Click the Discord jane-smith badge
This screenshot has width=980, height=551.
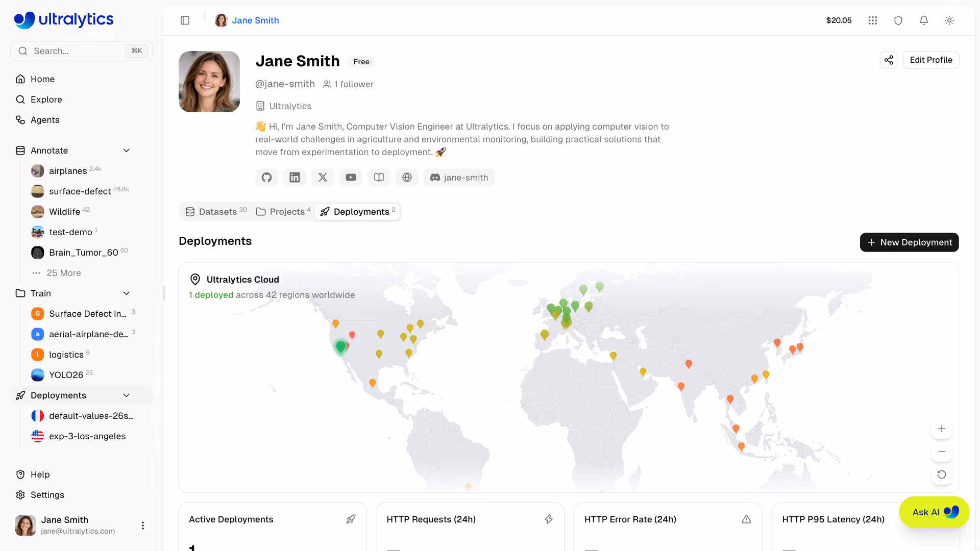tap(459, 177)
